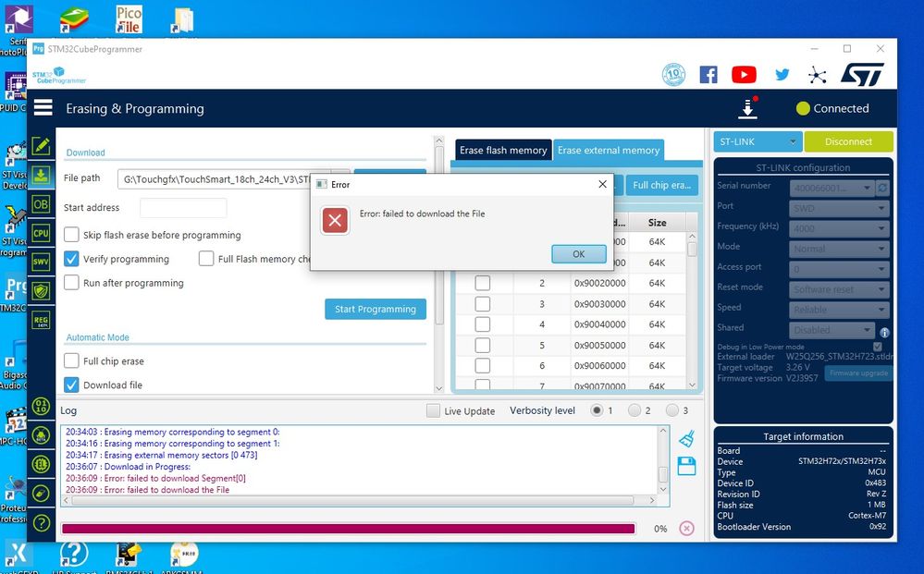The height and width of the screenshot is (574, 924).
Task: Open the help question mark sidebar icon
Action: click(x=41, y=523)
